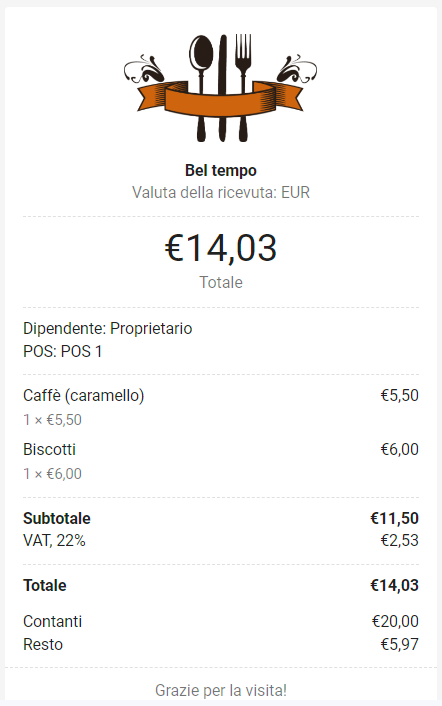
Task: Click the fork in the logo
Action: point(243,88)
